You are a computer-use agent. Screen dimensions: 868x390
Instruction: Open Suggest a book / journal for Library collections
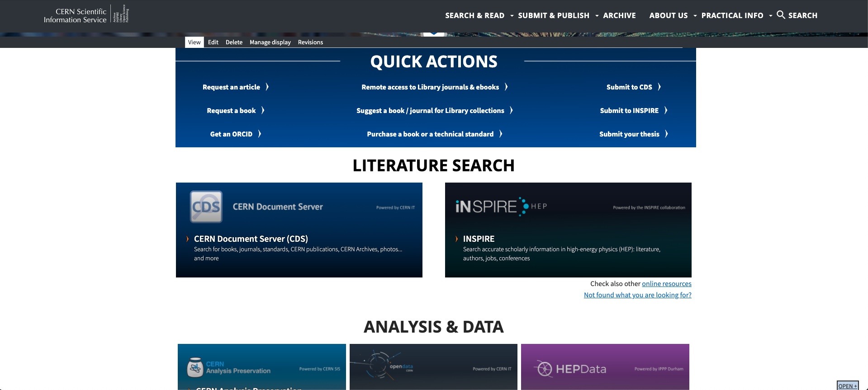click(430, 110)
